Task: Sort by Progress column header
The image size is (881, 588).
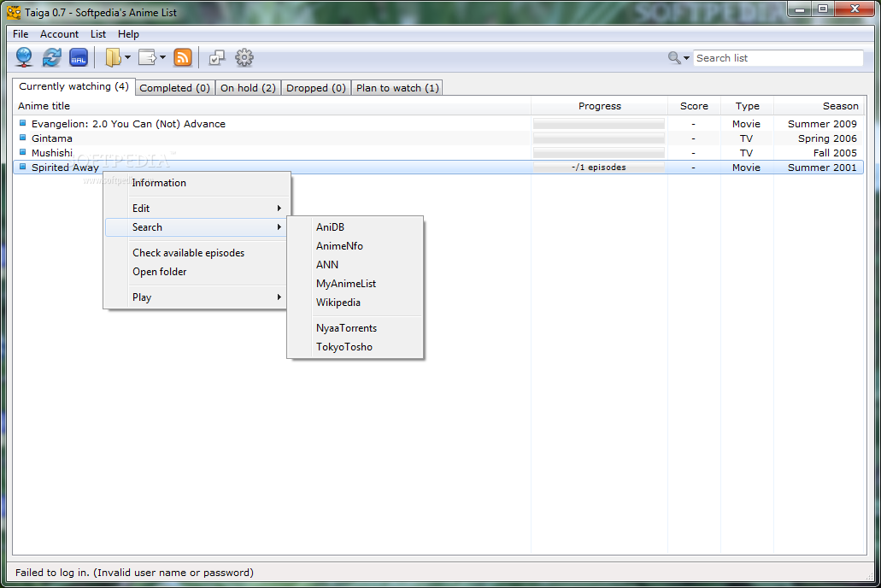Action: click(600, 106)
